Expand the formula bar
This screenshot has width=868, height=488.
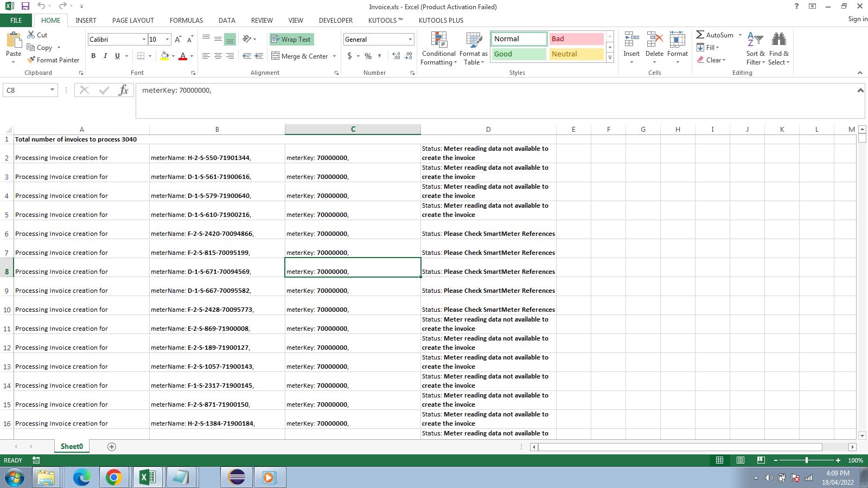[x=860, y=90]
